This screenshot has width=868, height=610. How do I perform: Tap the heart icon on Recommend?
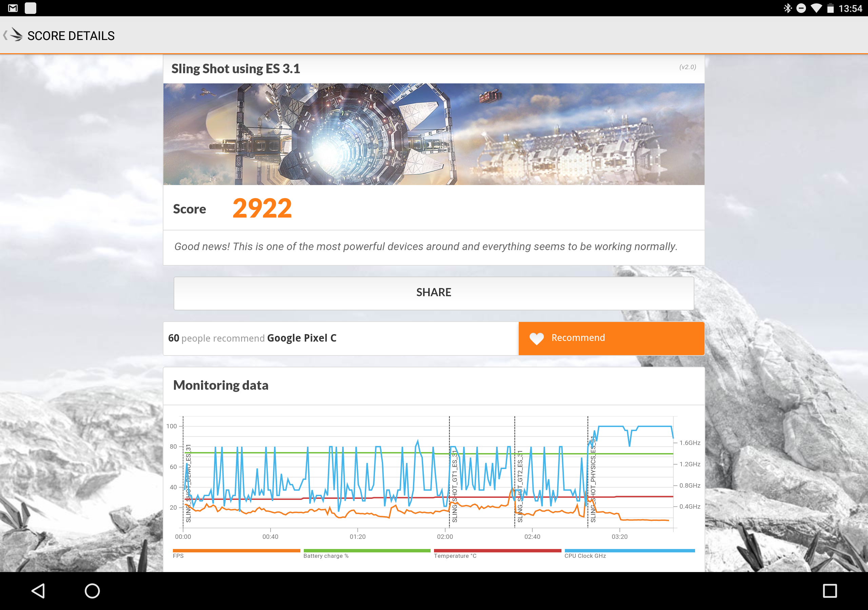point(536,338)
